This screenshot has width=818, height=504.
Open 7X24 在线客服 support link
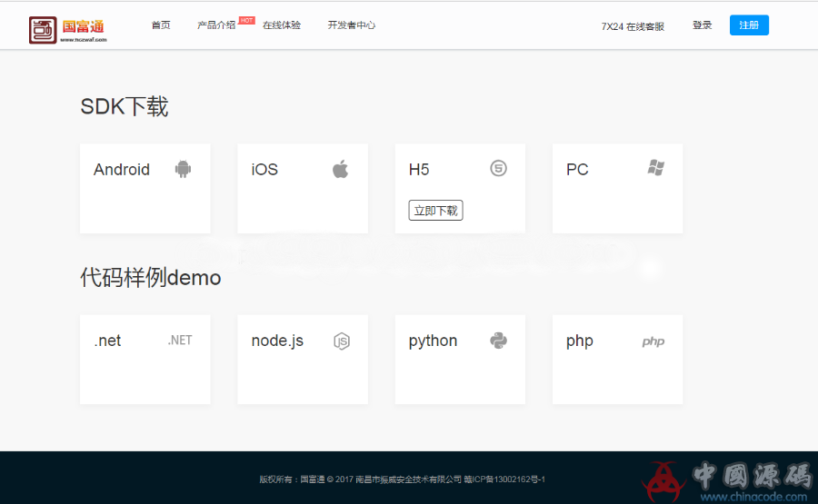tap(633, 26)
